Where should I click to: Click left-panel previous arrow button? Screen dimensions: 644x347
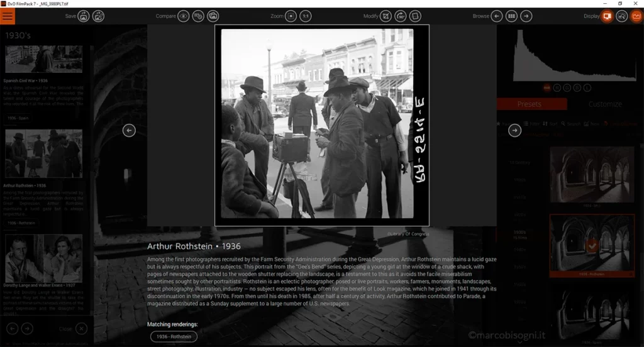click(x=13, y=329)
